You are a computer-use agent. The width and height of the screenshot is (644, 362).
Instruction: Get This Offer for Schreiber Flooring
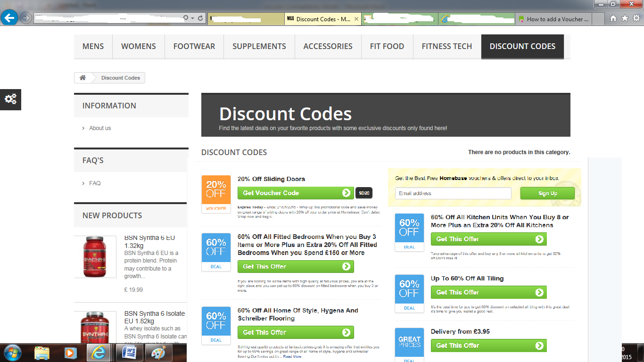point(296,332)
